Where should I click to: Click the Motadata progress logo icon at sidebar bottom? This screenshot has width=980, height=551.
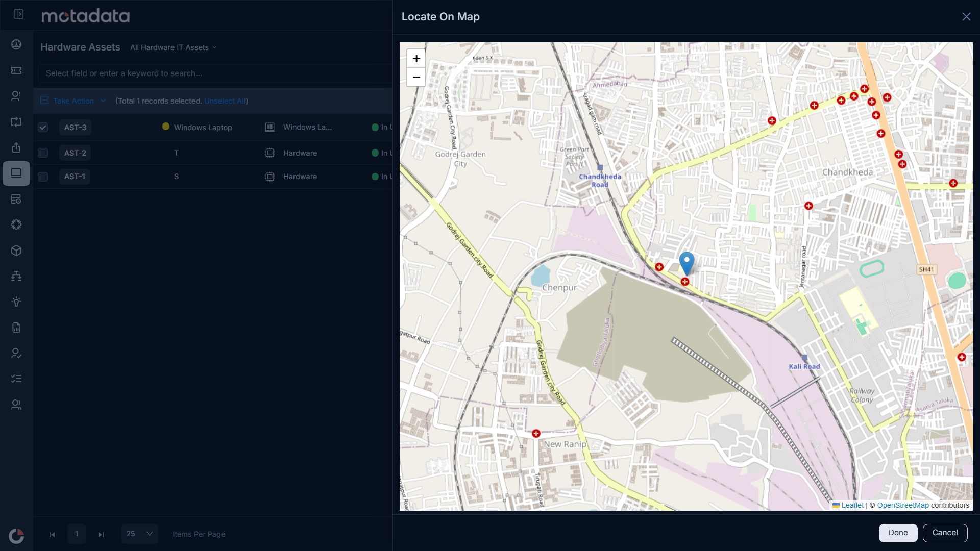click(x=16, y=536)
